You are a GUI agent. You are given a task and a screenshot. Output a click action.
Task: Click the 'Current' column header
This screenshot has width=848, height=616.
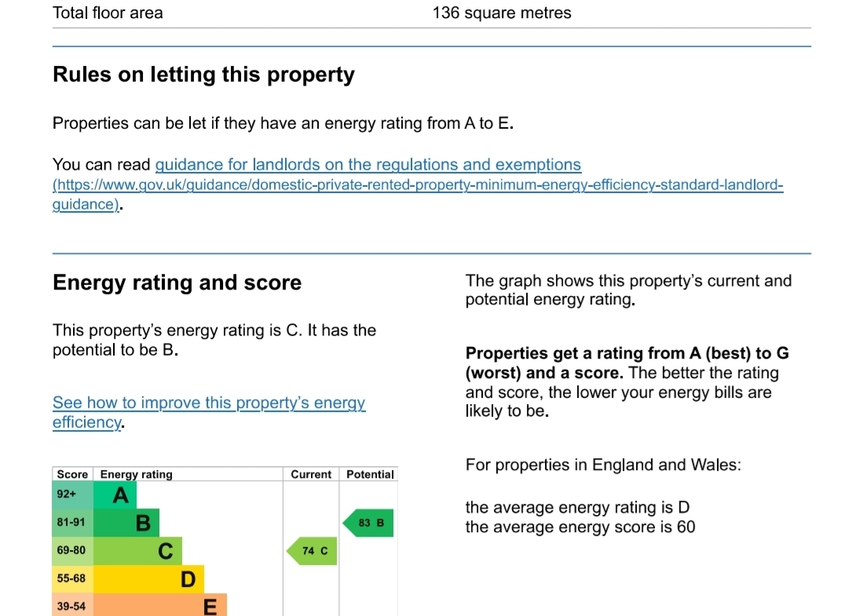pos(311,474)
